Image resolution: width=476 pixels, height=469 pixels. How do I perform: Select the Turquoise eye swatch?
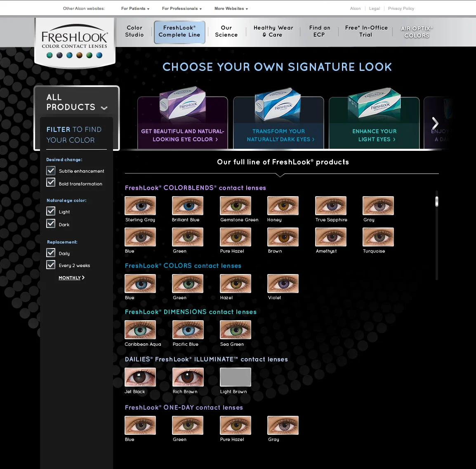(378, 237)
